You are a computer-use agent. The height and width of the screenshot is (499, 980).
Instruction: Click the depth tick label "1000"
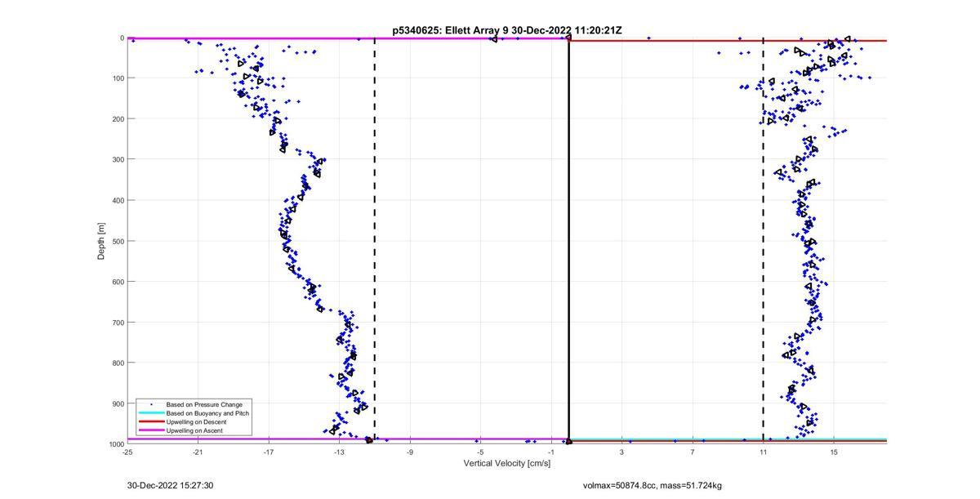116,443
